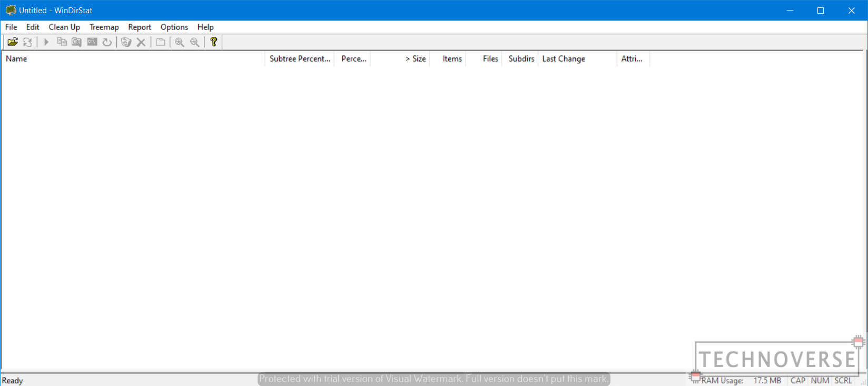Click the yellow Help question mark icon
Screen dimensions: 868x386
click(x=214, y=42)
